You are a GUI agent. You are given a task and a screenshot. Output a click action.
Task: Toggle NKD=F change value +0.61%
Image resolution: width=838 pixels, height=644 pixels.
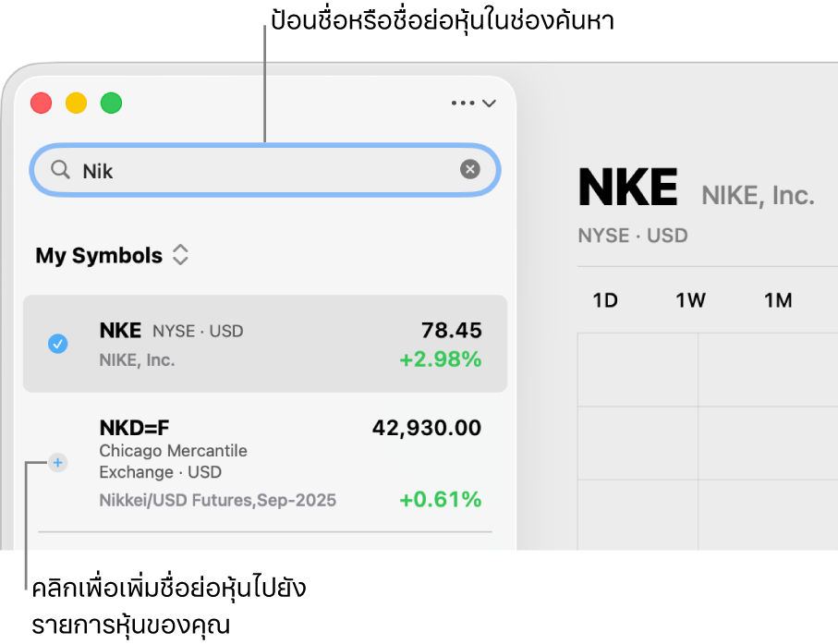tap(440, 500)
